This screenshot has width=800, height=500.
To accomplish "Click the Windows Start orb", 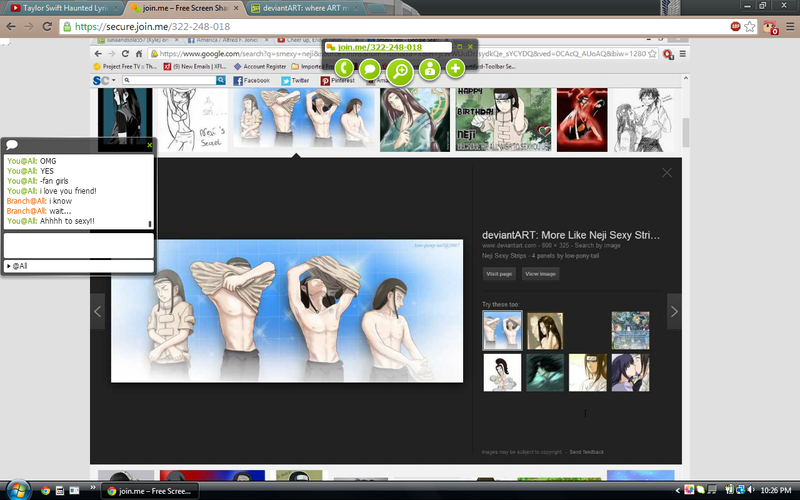I will (x=18, y=490).
